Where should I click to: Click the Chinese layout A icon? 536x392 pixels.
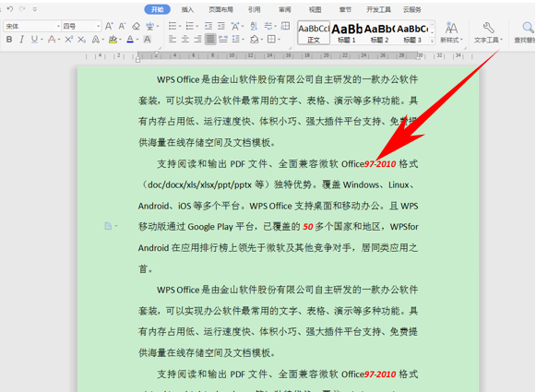tap(235, 26)
